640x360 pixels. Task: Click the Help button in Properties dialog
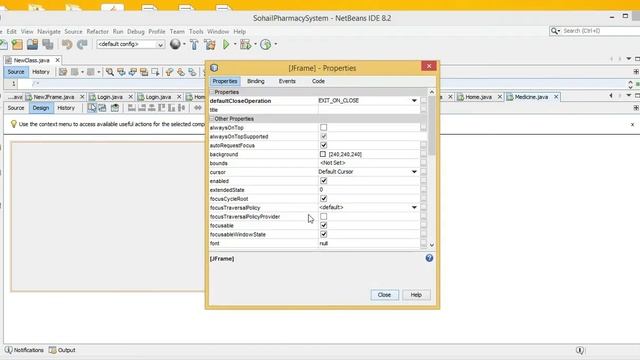tap(416, 295)
